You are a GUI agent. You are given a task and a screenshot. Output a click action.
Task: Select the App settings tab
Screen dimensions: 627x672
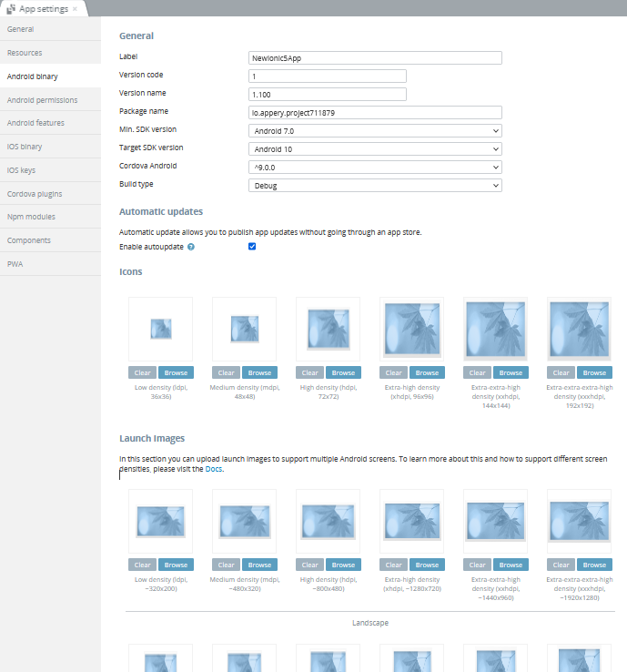pyautogui.click(x=43, y=8)
